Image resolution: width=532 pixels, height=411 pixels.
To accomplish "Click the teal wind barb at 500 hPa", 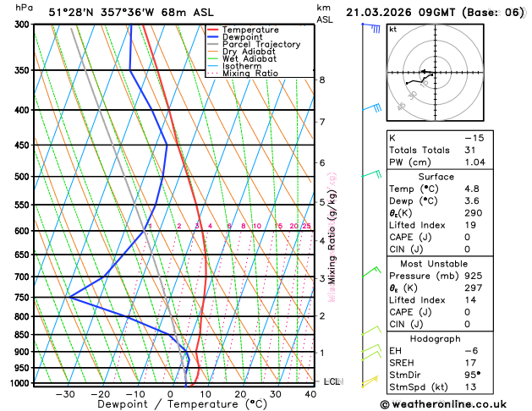I will coord(372,174).
